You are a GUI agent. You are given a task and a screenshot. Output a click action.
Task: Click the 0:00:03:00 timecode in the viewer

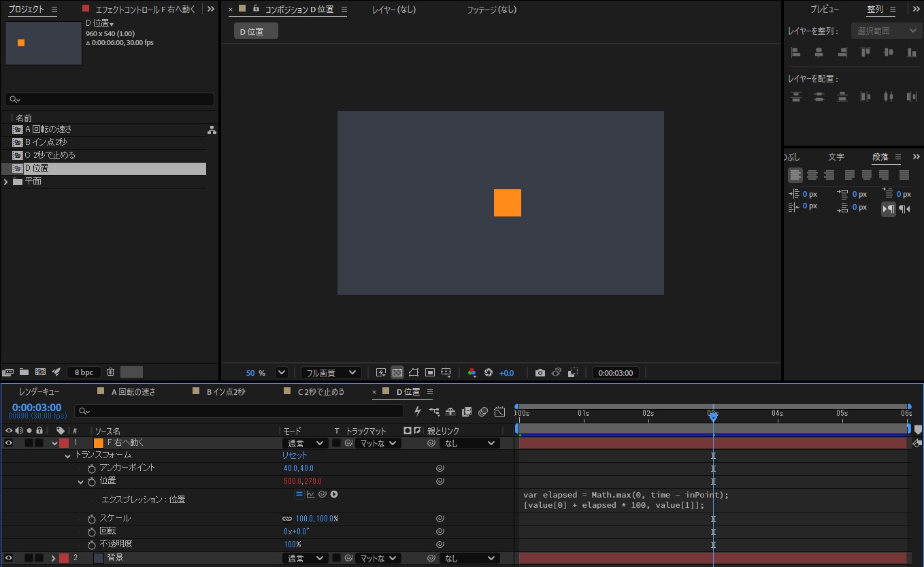pos(615,373)
